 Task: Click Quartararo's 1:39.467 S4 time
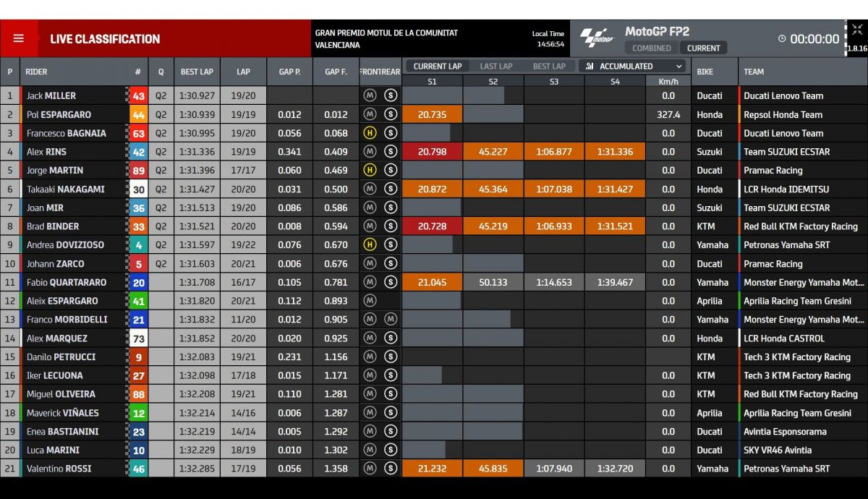tap(615, 282)
